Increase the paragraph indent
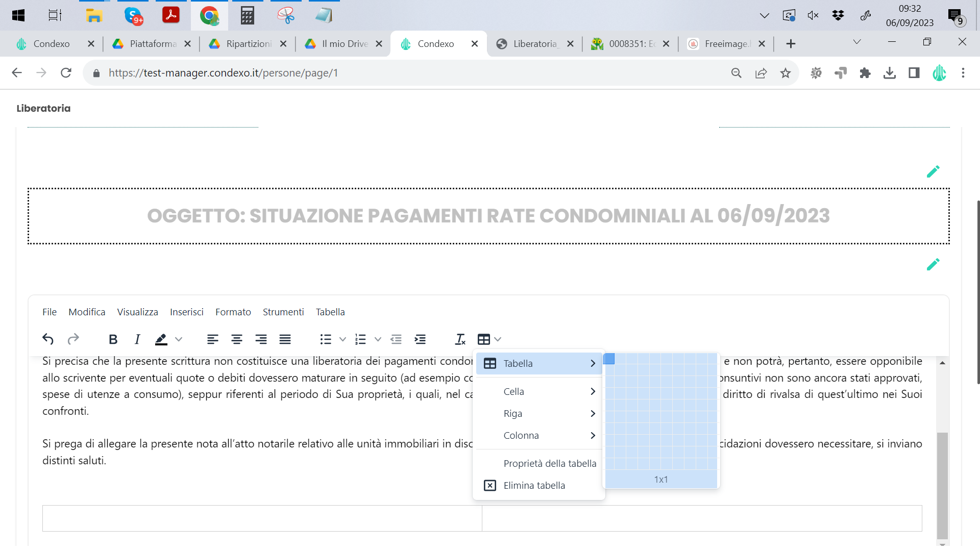 420,339
